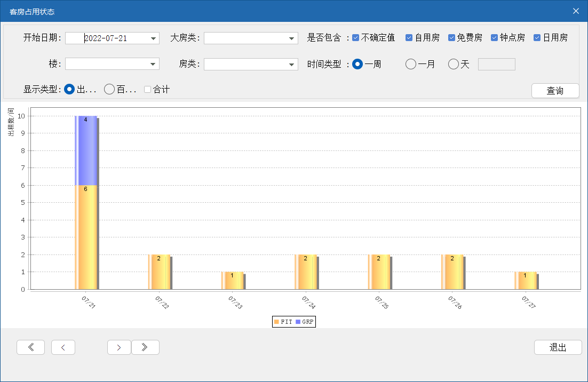This screenshot has height=382, width=588.
Task: Click the 查询 button
Action: pos(555,91)
